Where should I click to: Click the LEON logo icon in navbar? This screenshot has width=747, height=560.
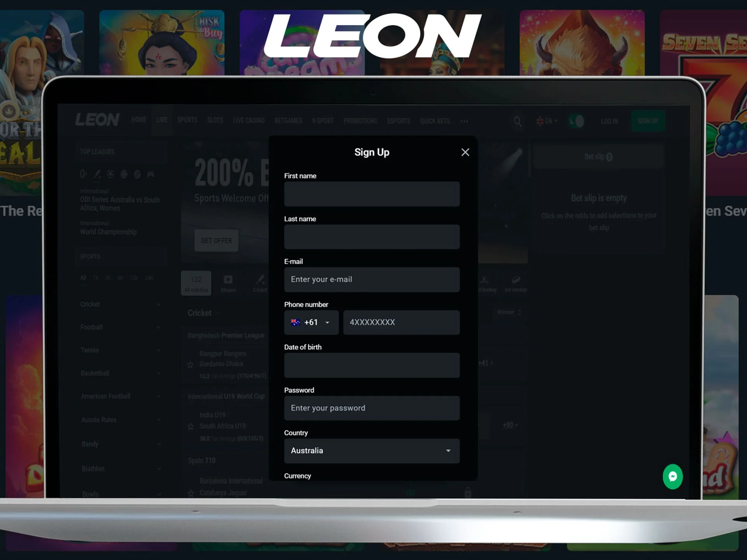click(x=96, y=121)
